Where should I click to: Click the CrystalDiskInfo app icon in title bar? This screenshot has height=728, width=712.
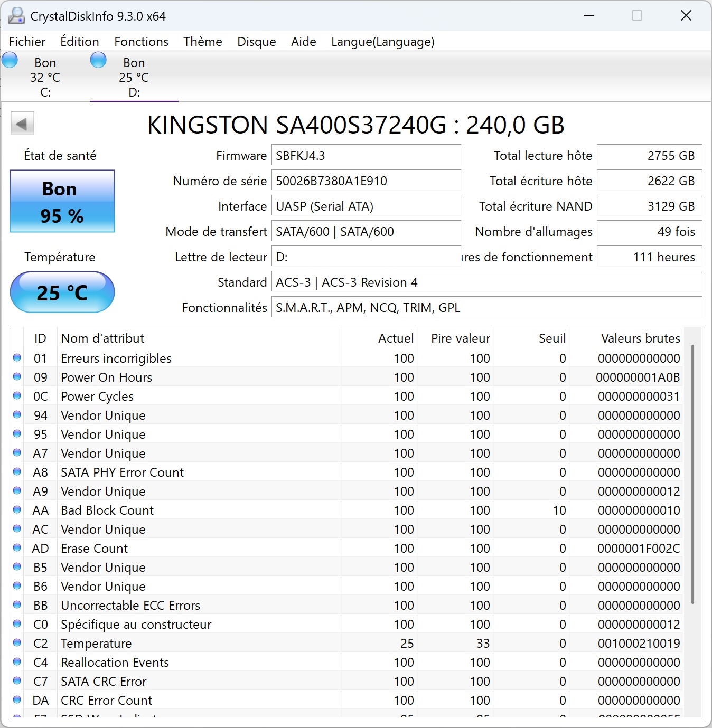click(x=16, y=16)
